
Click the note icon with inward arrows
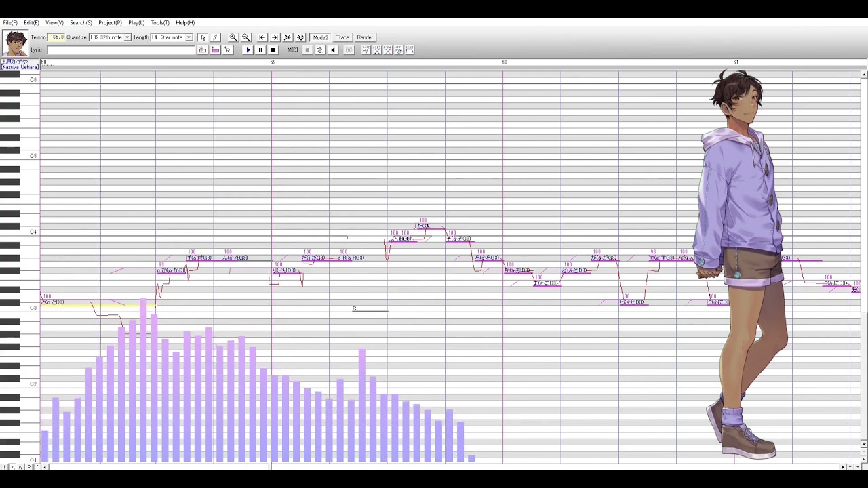click(x=288, y=37)
